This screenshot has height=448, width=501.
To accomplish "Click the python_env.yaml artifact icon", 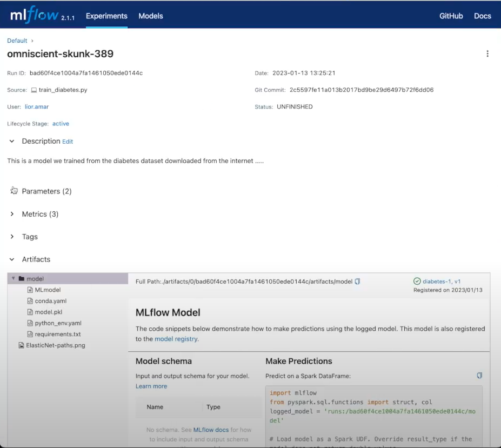I will click(x=31, y=323).
